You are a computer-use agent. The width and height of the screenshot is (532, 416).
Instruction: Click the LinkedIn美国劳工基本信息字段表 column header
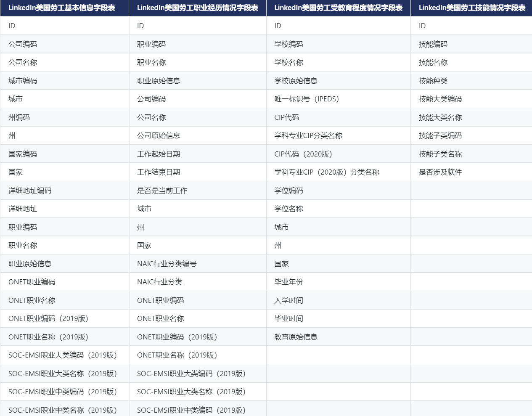(64, 8)
